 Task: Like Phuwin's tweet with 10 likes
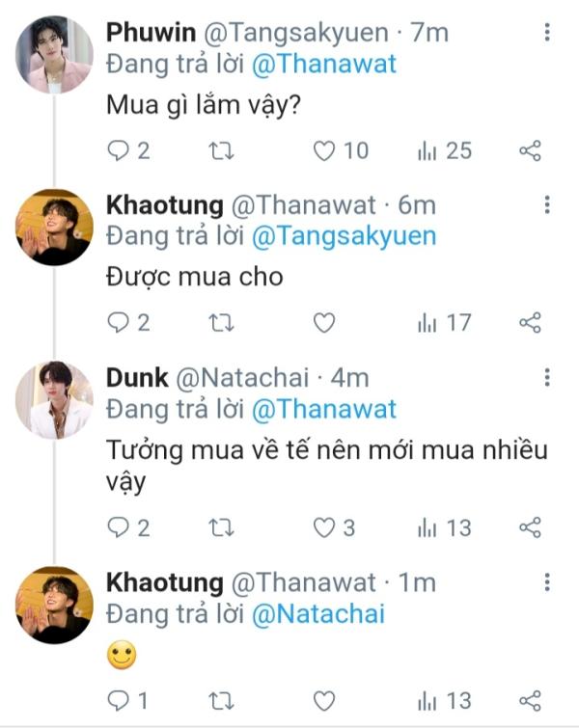[x=325, y=150]
